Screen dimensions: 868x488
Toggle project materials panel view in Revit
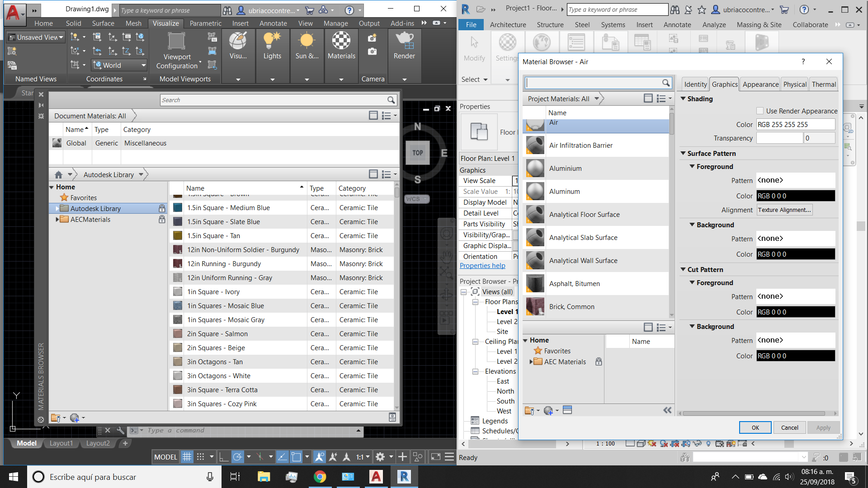pos(648,99)
